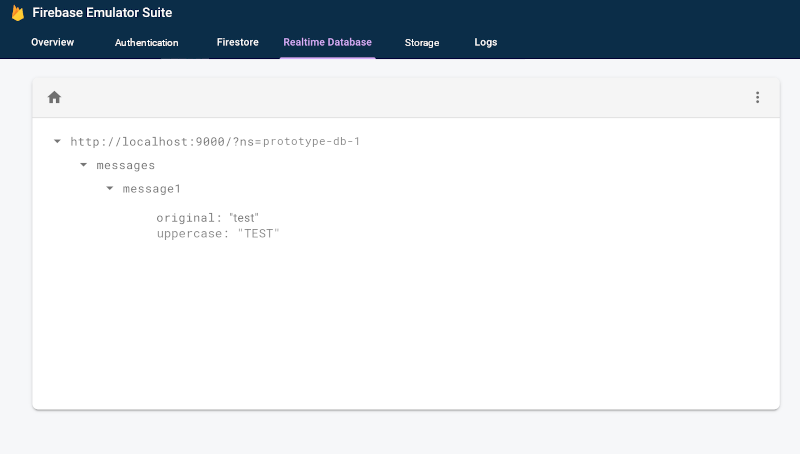Switch to the Overview tab
The image size is (800, 454).
click(x=52, y=43)
